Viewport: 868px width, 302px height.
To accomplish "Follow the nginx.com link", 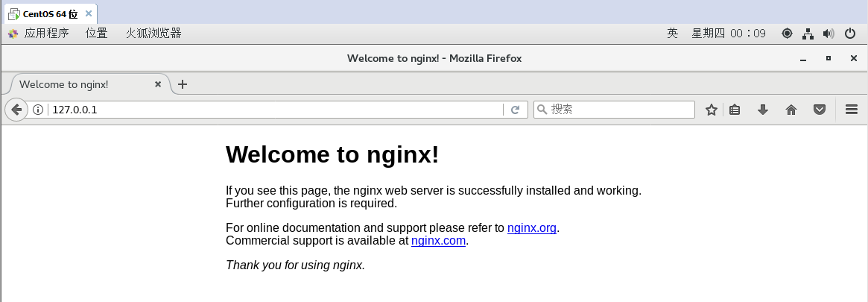I will pyautogui.click(x=438, y=240).
